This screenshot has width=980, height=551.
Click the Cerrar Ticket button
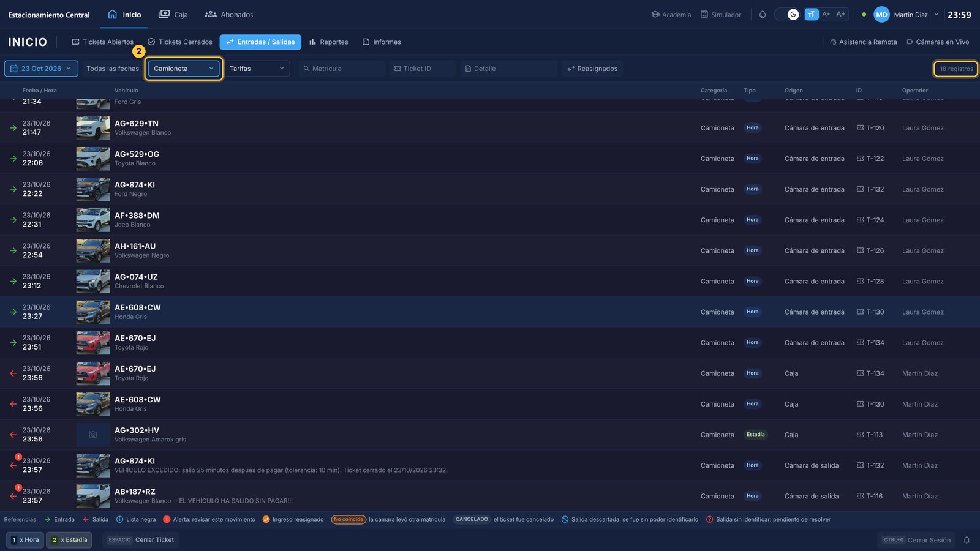click(x=141, y=540)
